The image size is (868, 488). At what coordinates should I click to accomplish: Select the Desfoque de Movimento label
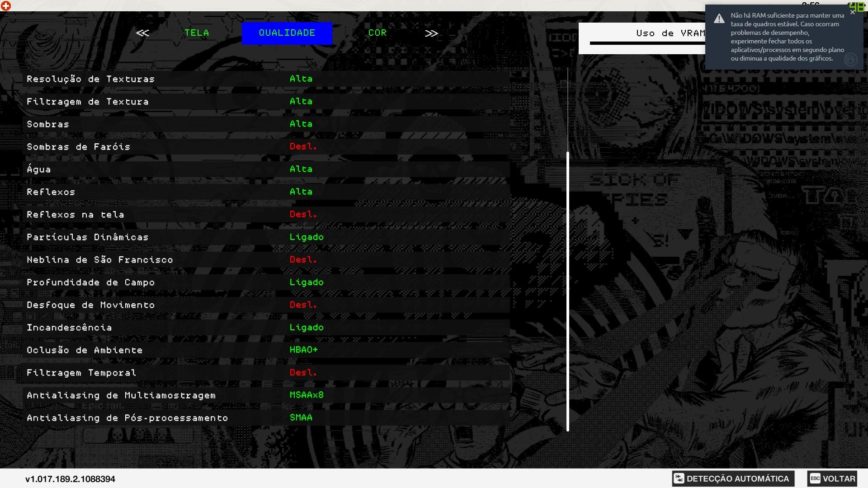point(91,305)
